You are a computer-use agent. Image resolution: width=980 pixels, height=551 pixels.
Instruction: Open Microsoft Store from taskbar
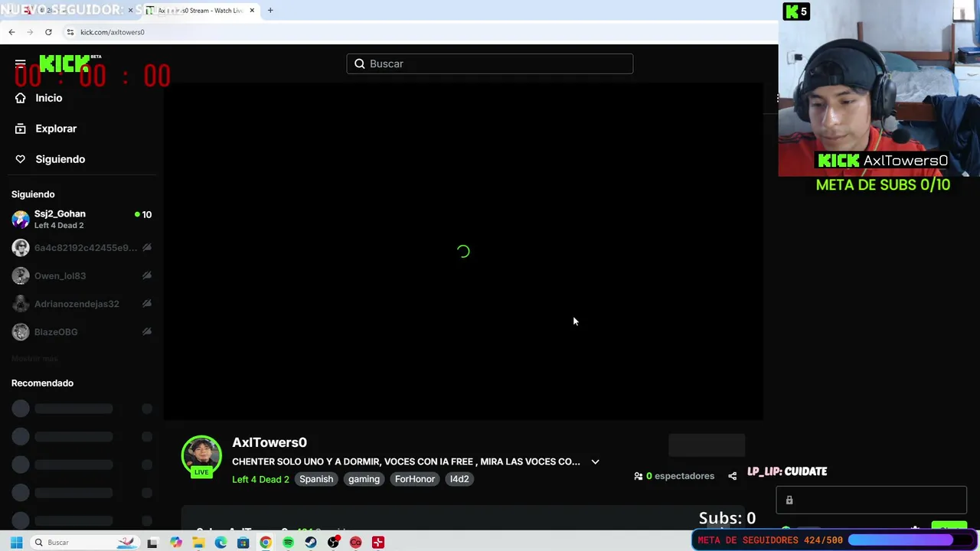pos(243,543)
